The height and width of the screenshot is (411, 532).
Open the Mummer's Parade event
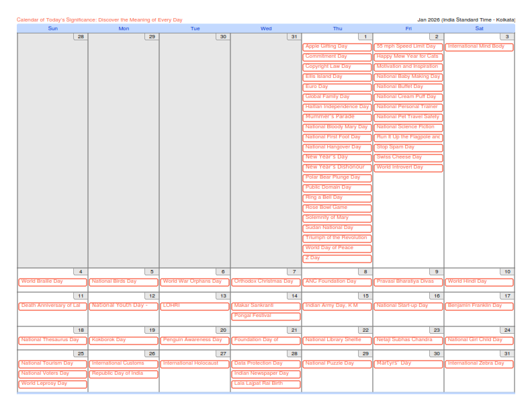point(337,118)
